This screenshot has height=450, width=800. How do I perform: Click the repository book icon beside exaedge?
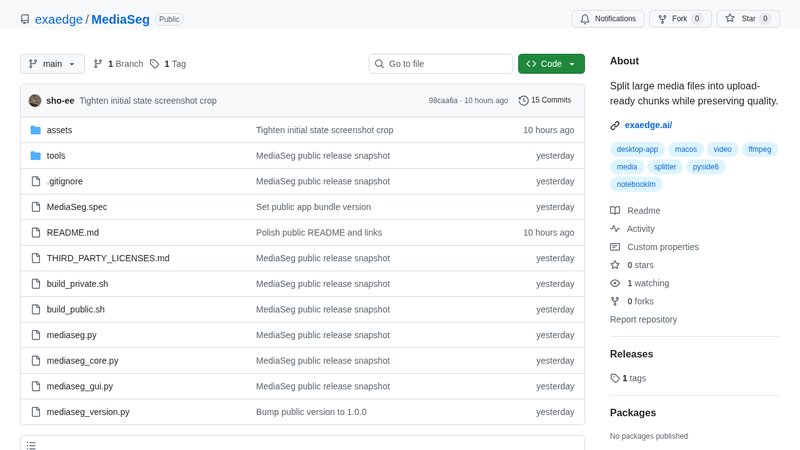click(x=25, y=19)
